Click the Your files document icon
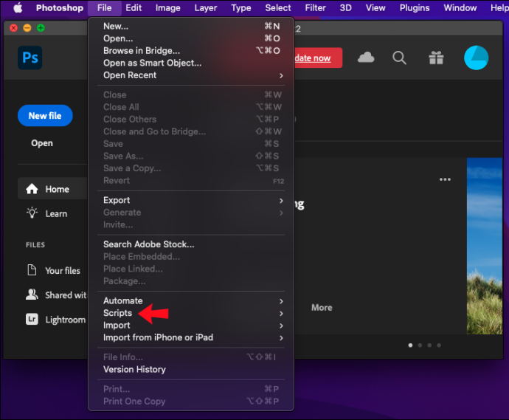509x420 pixels. click(32, 270)
